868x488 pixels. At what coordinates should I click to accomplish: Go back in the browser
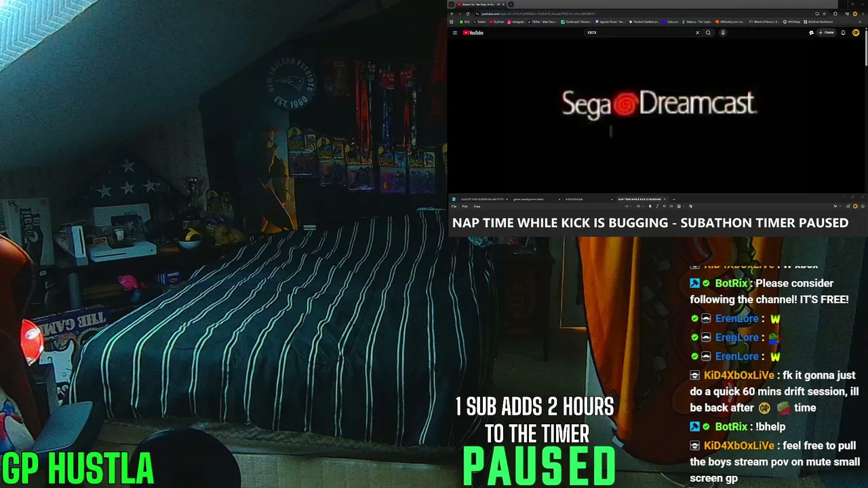pos(452,14)
